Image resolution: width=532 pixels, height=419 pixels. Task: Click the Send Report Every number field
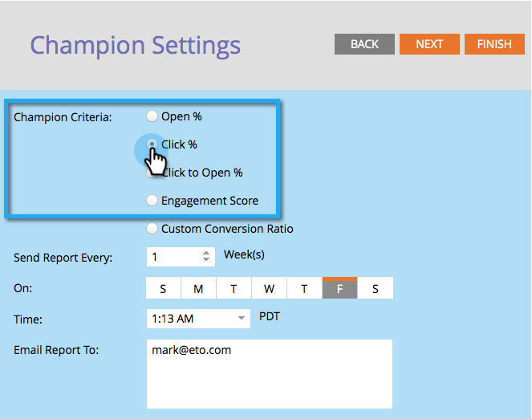181,257
